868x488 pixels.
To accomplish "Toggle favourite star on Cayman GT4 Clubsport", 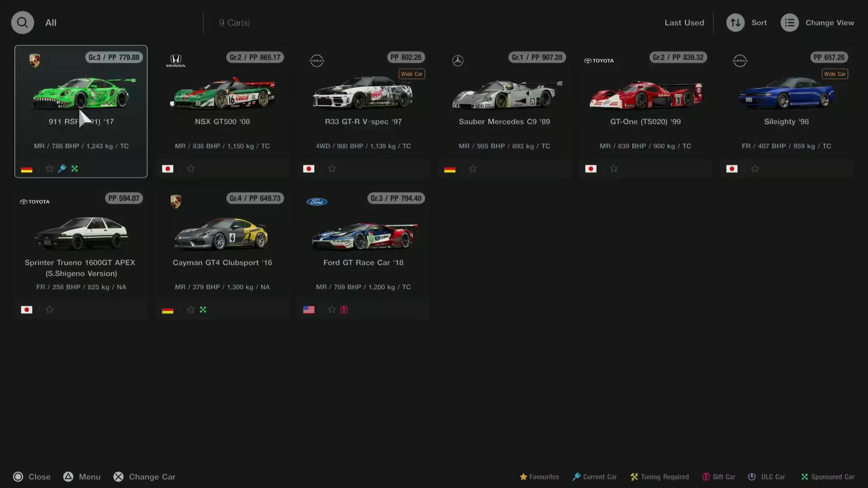I will pos(191,310).
